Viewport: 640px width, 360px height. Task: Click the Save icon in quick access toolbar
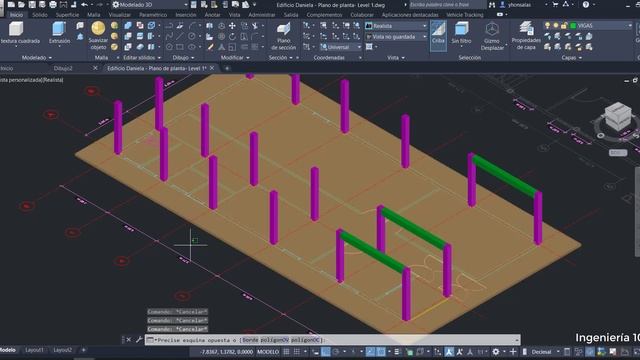[32, 4]
